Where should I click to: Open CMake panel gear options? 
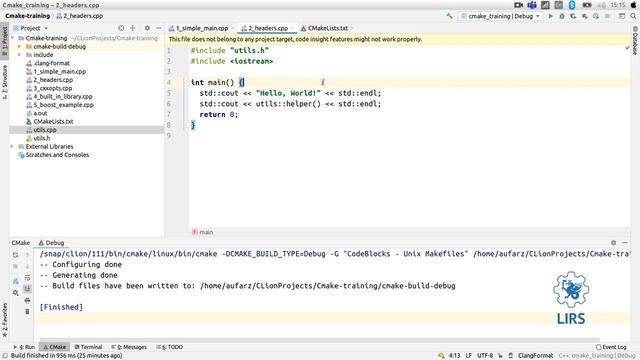[613, 243]
